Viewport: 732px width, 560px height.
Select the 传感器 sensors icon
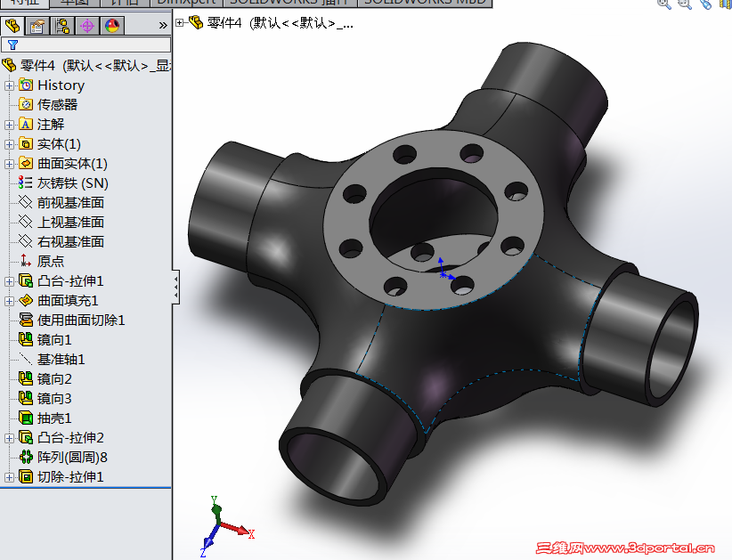click(x=26, y=104)
